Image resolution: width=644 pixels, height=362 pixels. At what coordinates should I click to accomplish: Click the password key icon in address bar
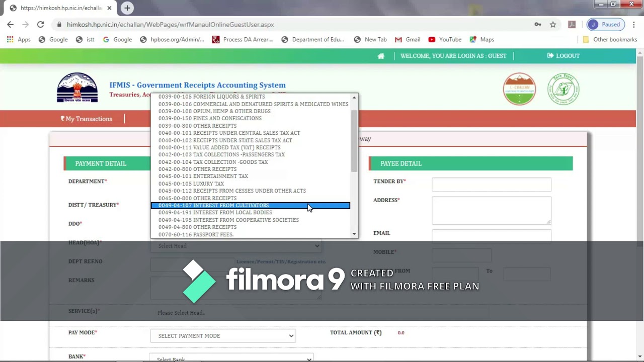click(x=538, y=24)
